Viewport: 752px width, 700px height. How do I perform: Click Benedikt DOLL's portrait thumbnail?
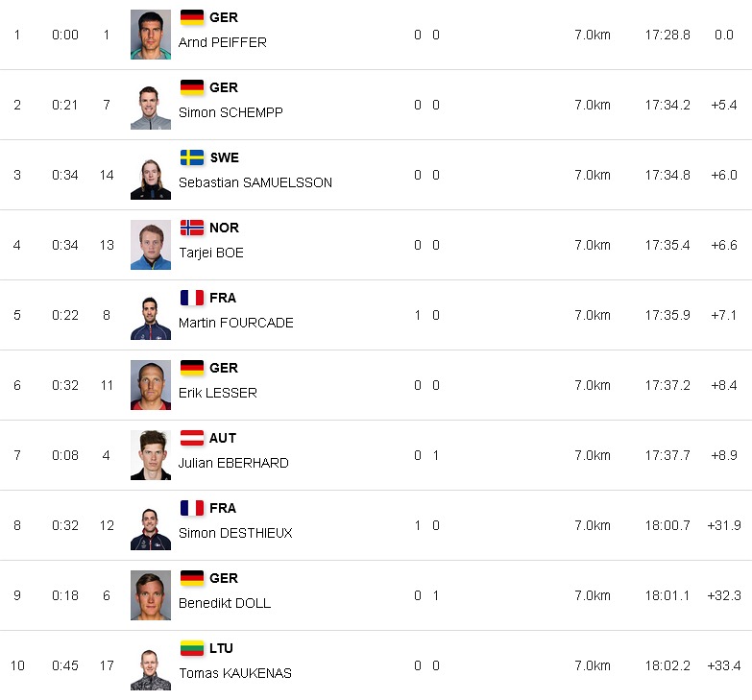pyautogui.click(x=151, y=595)
